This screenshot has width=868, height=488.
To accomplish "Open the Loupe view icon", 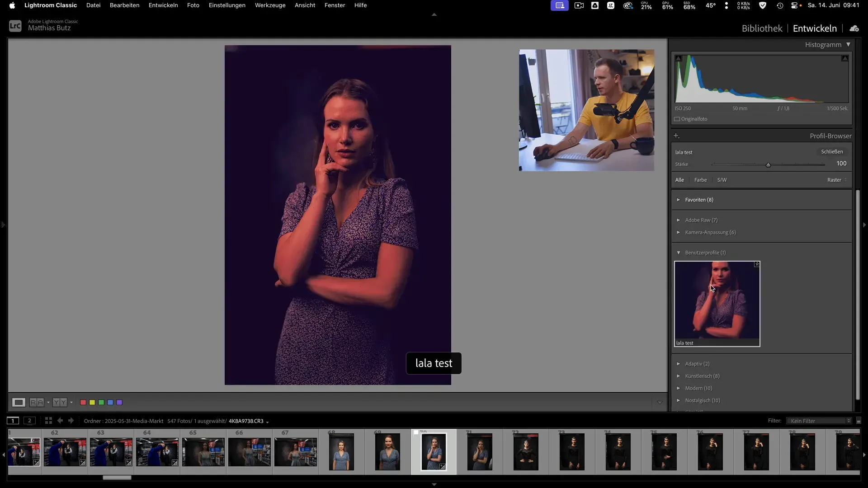I will pos(19,402).
